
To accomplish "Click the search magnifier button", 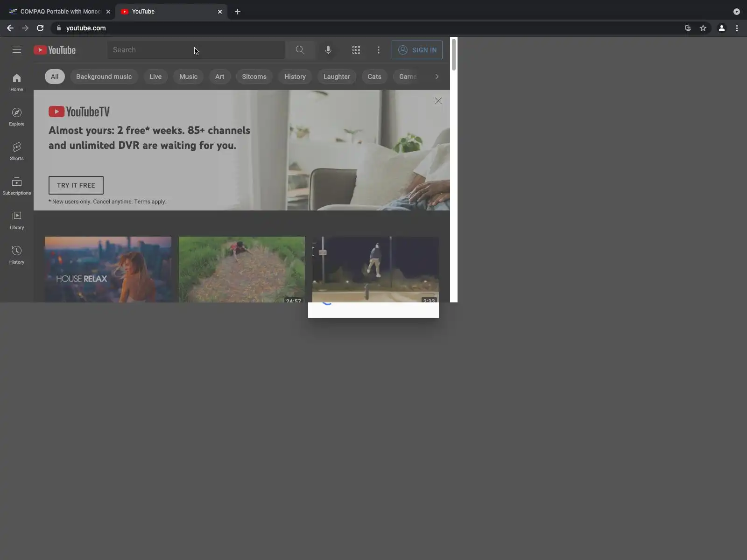I will coord(300,50).
